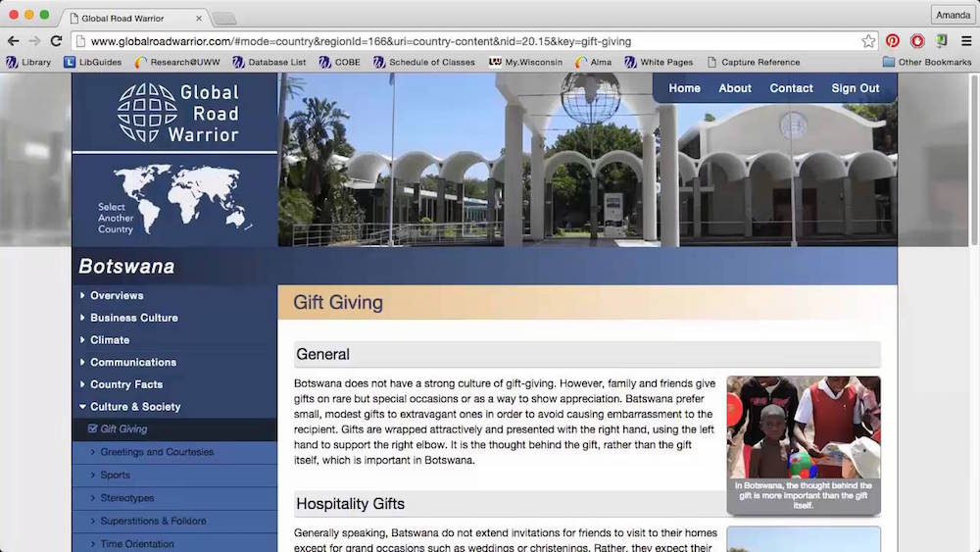Reload the page with the refresh icon
The width and height of the screenshot is (980, 552).
(56, 41)
